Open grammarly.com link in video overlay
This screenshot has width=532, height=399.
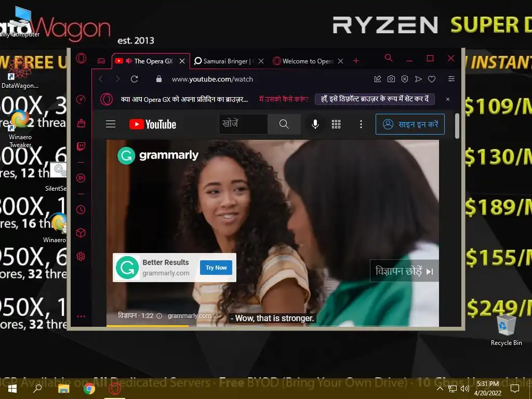coord(193,316)
